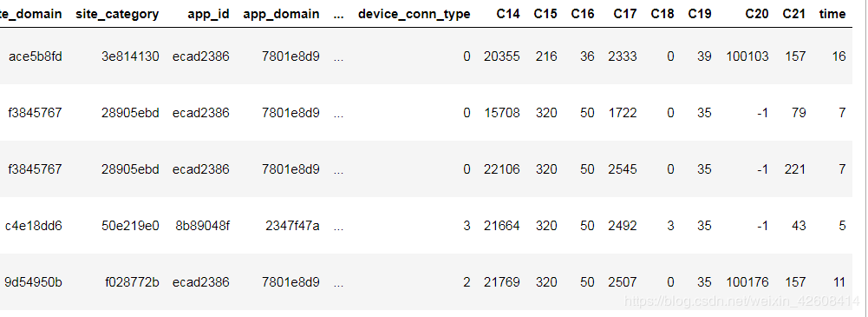This screenshot has width=868, height=317.
Task: Click the site_category cell f028772b
Action: (133, 282)
